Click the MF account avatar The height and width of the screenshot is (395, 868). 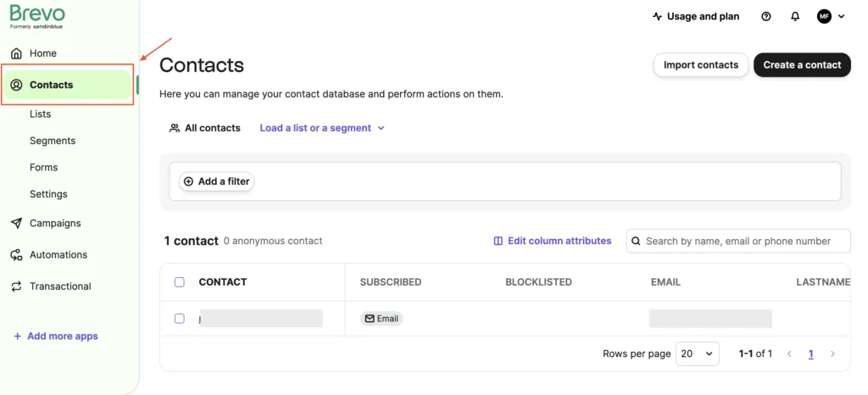(824, 16)
